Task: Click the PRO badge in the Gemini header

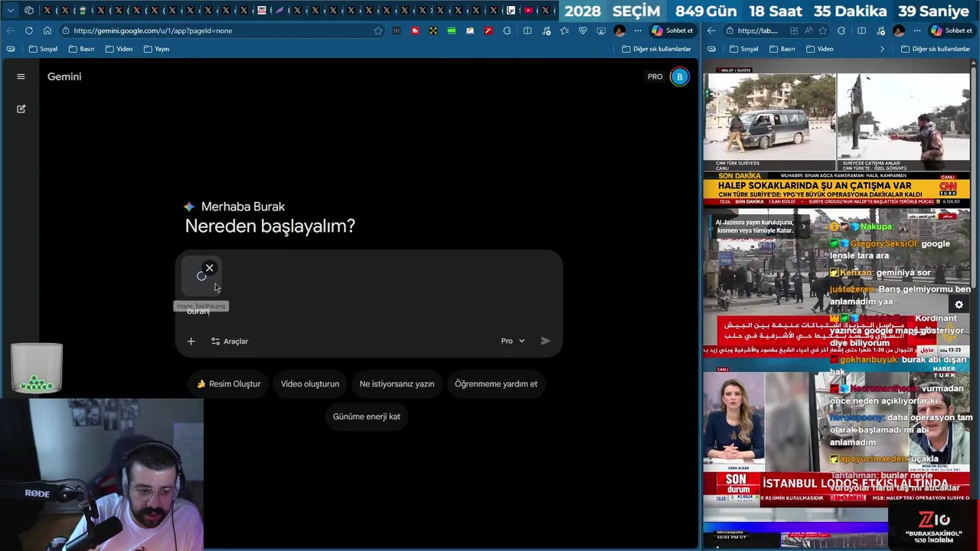Action: (655, 77)
